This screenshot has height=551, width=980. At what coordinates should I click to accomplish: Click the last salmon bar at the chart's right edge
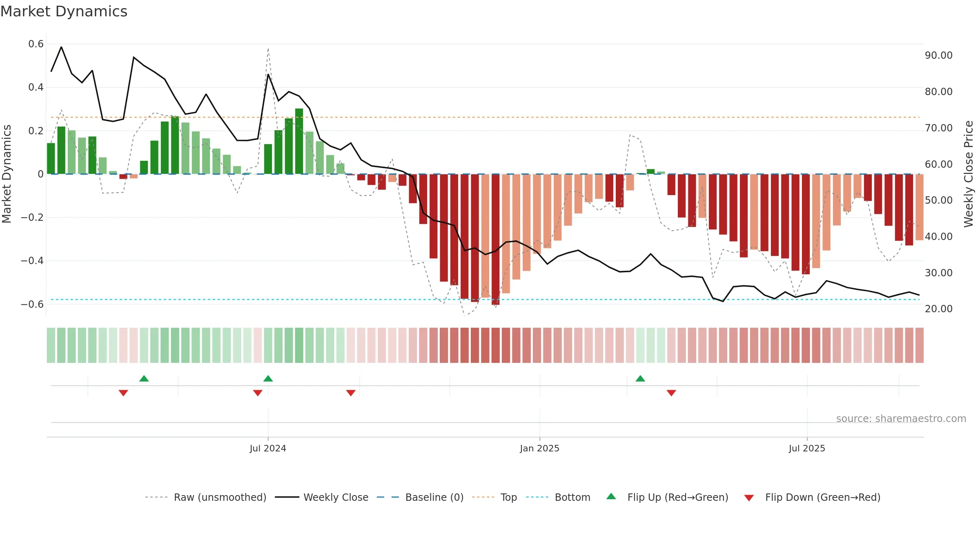click(x=920, y=207)
